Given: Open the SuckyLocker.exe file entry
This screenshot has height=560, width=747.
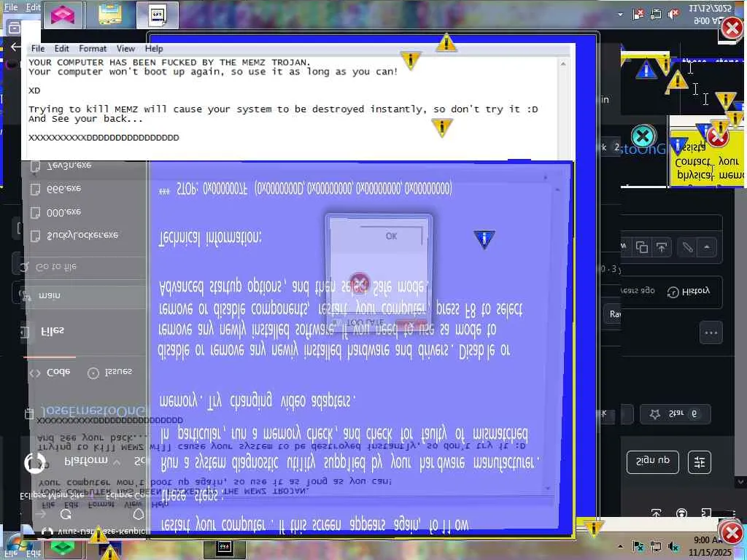Looking at the screenshot, I should 83,236.
